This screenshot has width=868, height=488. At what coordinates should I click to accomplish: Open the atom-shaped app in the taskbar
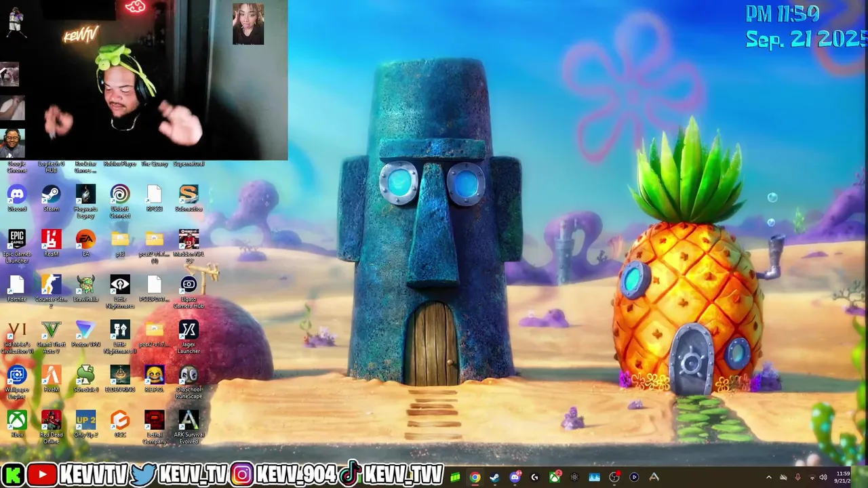[574, 477]
